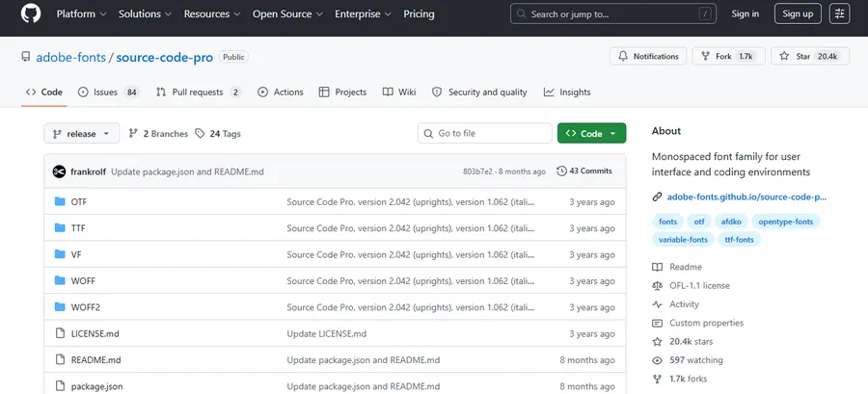Open the green Code dropdown button
868x394 pixels.
[592, 133]
